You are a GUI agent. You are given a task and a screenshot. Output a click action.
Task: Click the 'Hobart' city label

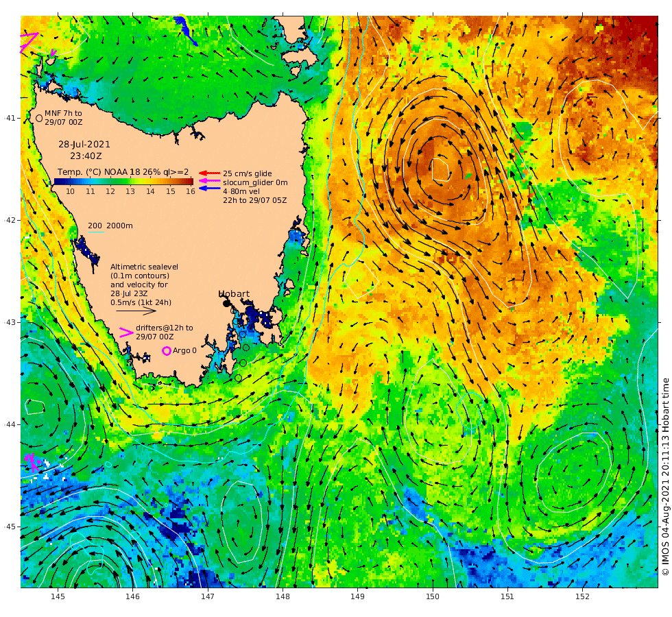[x=234, y=294]
